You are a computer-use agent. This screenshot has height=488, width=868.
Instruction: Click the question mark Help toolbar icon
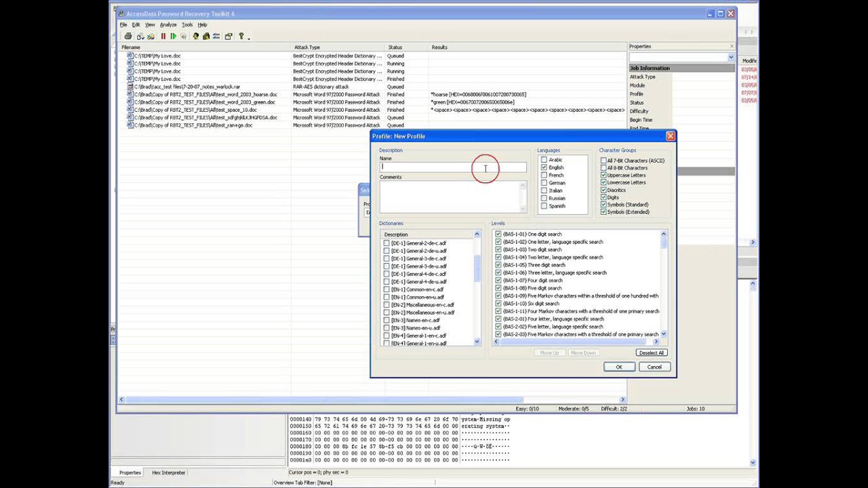[241, 36]
